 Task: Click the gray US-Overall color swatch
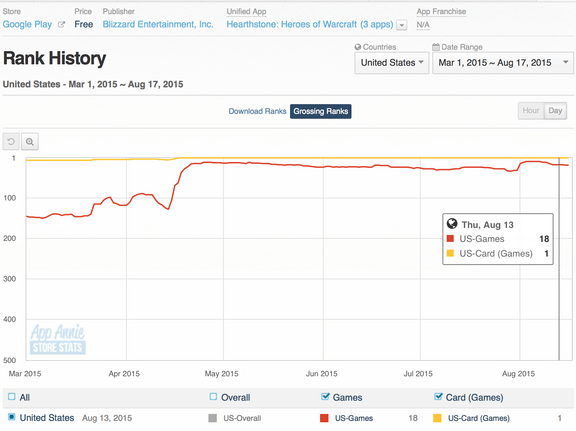(212, 418)
